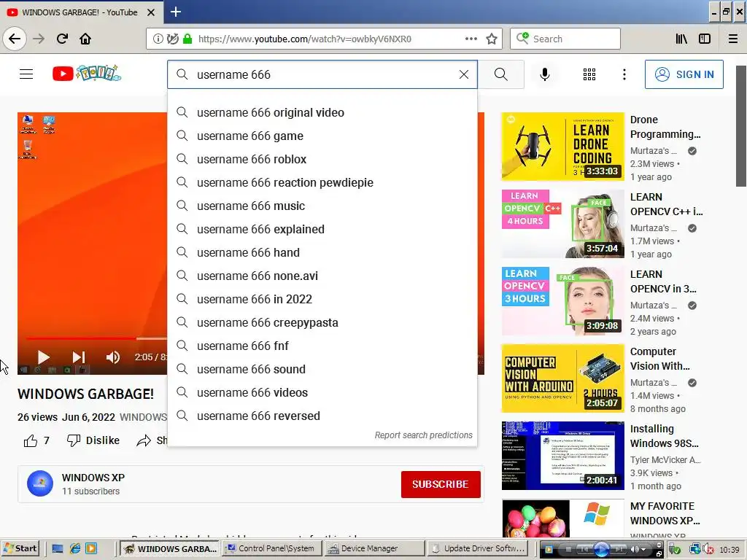The width and height of the screenshot is (747, 560).
Task: Select suggestion username 666 reaction pewdiepie
Action: 322,182
